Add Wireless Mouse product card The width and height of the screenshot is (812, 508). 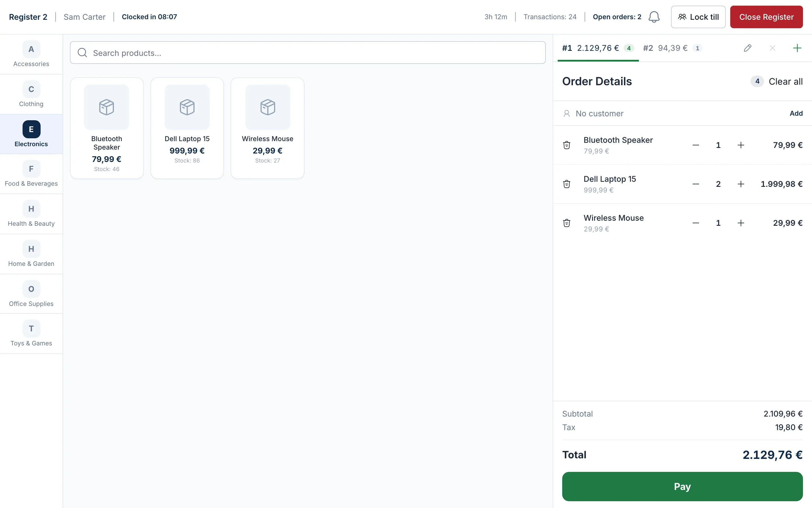[x=267, y=128]
